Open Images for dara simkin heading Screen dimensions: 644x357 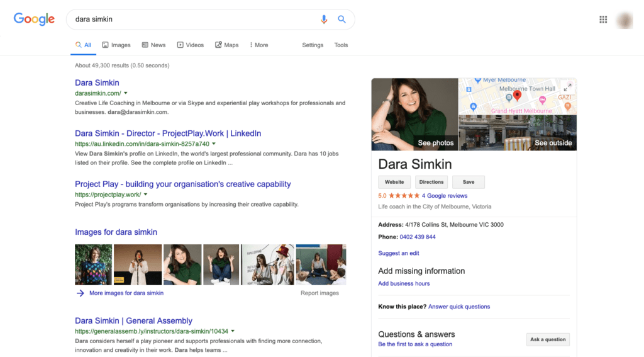click(x=116, y=232)
